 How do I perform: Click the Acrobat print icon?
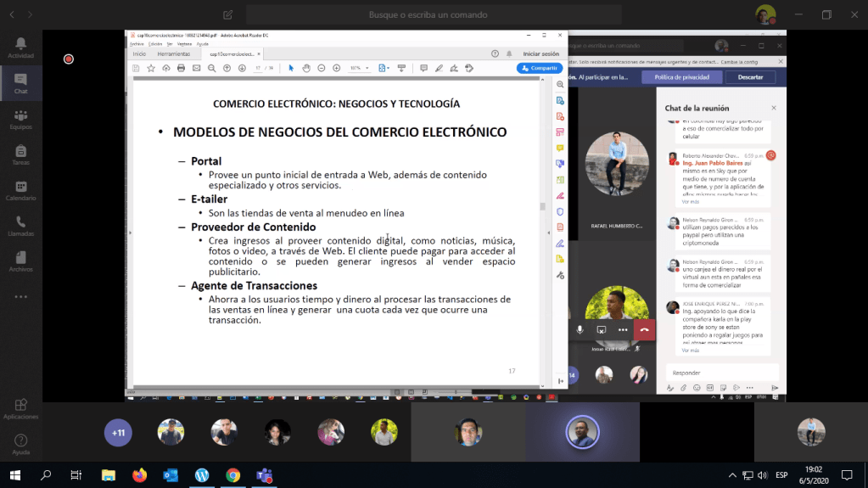click(181, 68)
